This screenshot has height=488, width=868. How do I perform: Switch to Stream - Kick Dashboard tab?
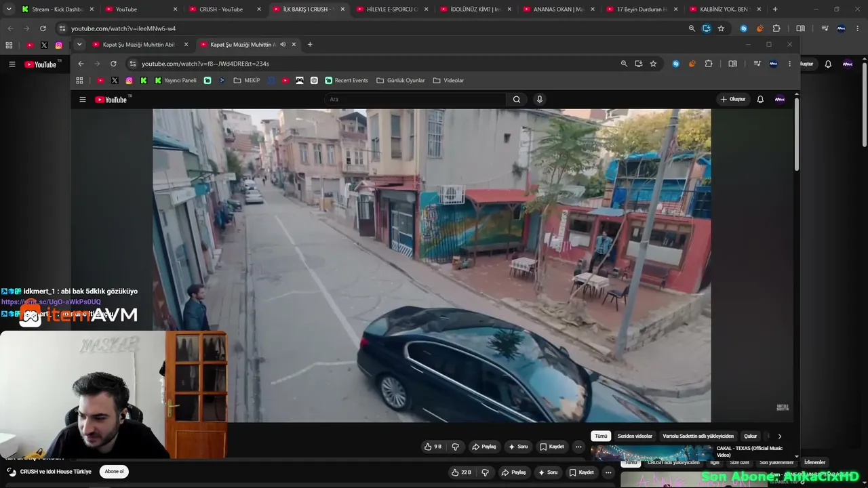pos(57,9)
